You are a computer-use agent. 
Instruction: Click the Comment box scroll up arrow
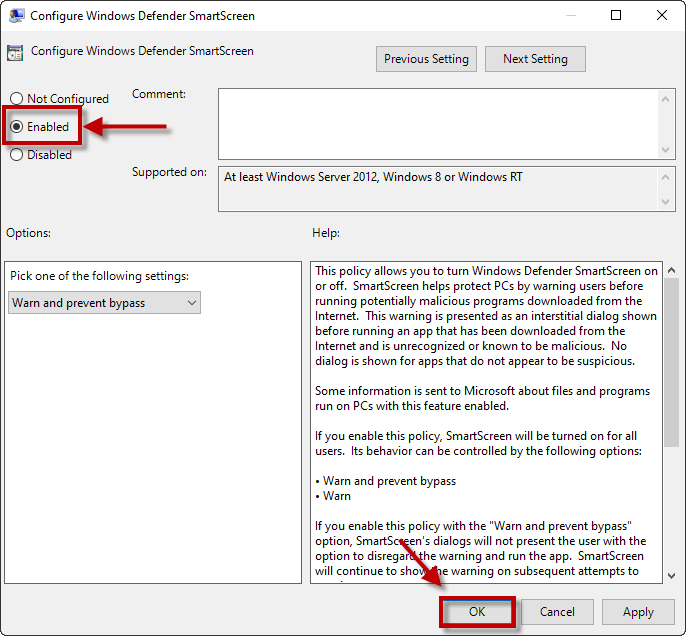[665, 99]
